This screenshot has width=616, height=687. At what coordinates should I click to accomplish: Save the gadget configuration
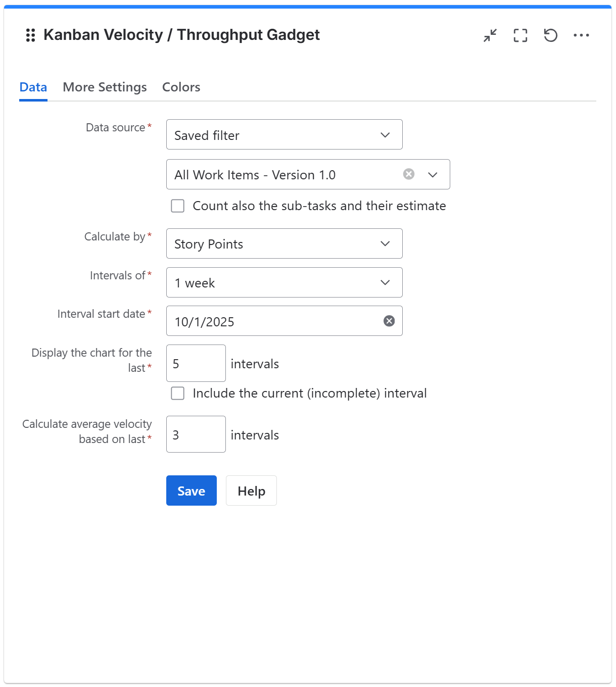tap(191, 490)
